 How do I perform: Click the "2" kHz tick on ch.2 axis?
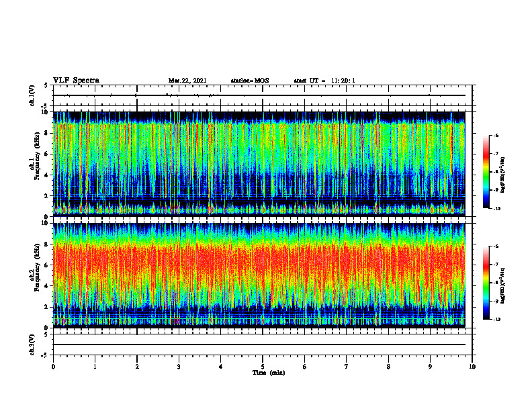coord(47,307)
